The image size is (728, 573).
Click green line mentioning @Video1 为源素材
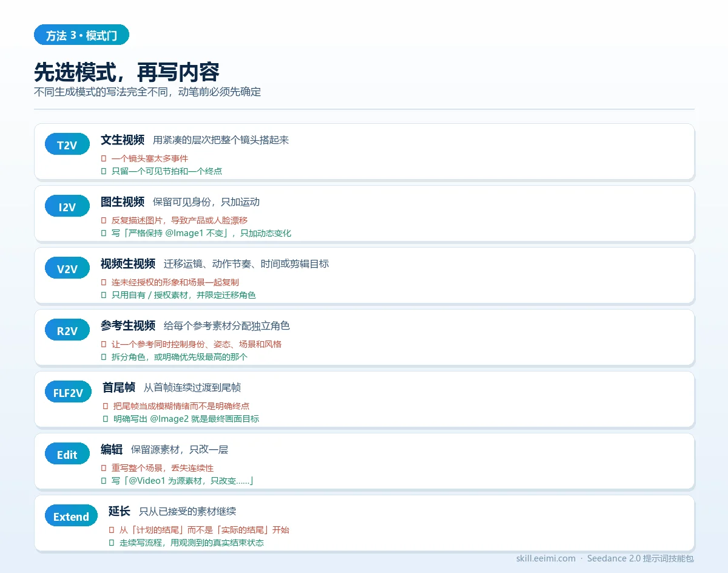click(182, 481)
